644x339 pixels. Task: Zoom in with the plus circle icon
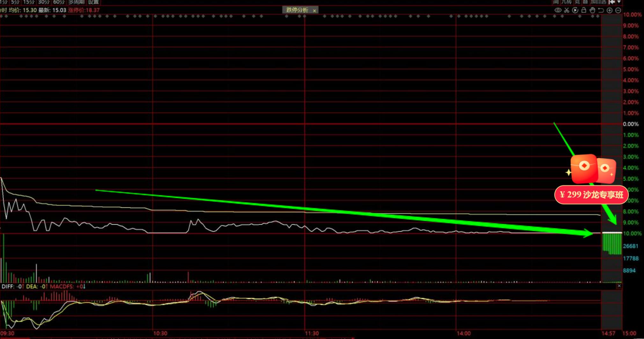[610, 10]
